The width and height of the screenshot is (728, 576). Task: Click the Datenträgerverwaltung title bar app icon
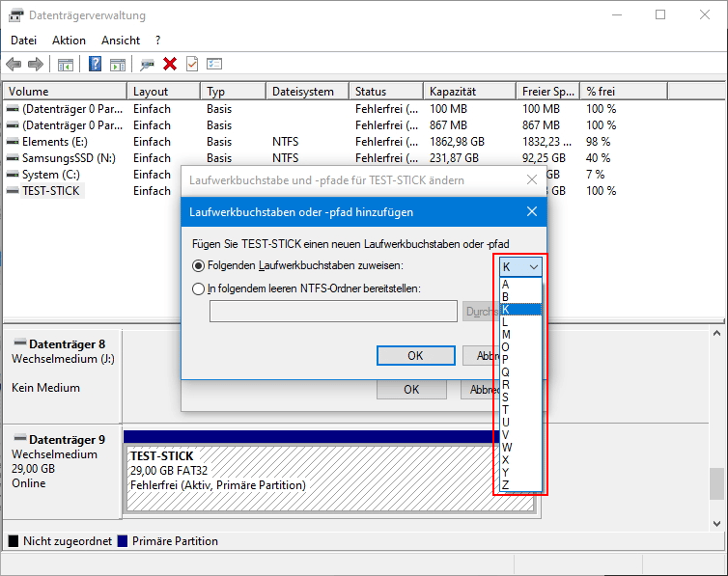tap(15, 15)
